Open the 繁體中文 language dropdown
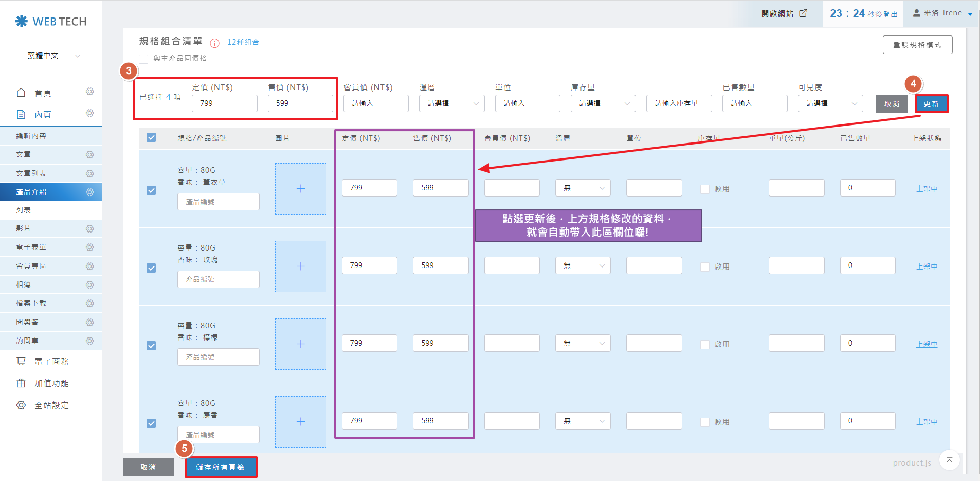980x481 pixels. [50, 56]
